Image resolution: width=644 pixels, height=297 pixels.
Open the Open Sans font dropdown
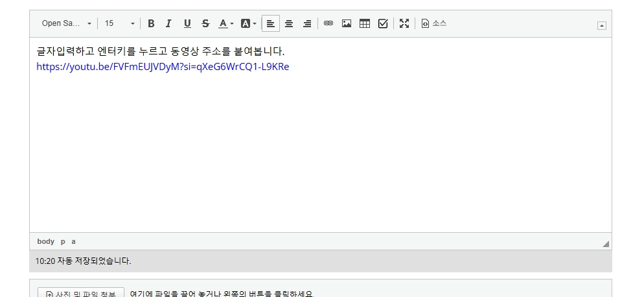pos(66,23)
